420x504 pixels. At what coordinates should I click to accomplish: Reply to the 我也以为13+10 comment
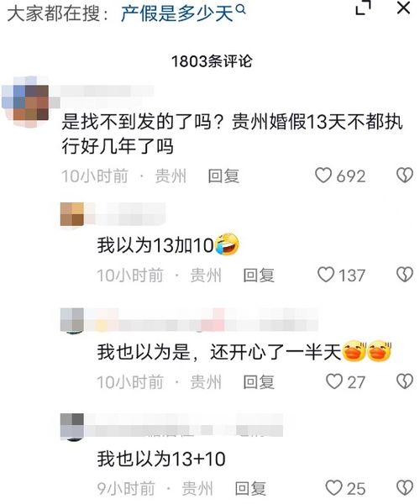250,488
